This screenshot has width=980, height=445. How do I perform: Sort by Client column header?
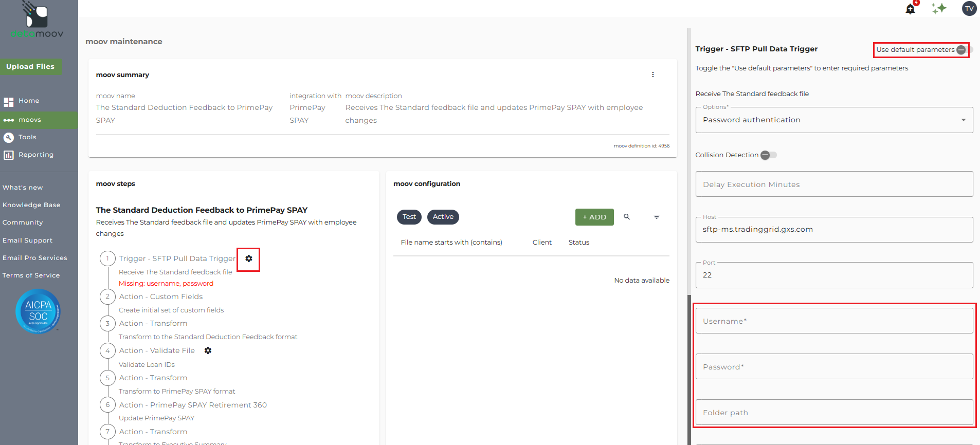542,243
